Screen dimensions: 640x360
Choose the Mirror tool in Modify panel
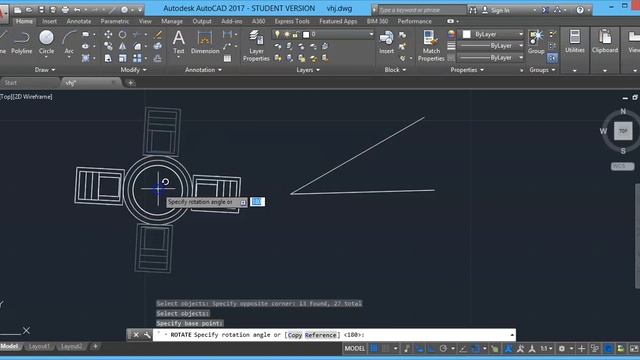122,46
